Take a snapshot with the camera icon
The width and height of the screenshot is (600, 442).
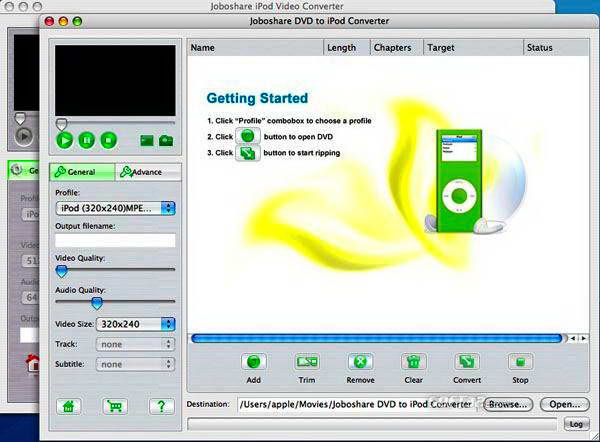(166, 141)
